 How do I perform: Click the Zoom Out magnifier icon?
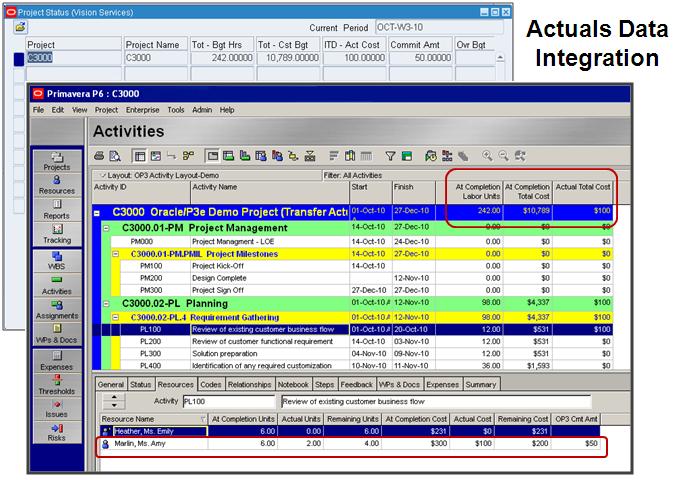(x=503, y=156)
